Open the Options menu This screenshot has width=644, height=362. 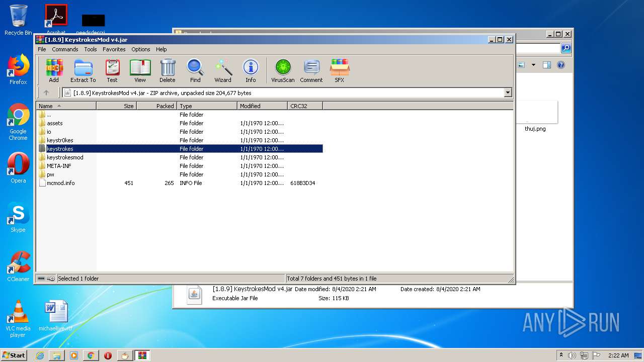tap(141, 49)
